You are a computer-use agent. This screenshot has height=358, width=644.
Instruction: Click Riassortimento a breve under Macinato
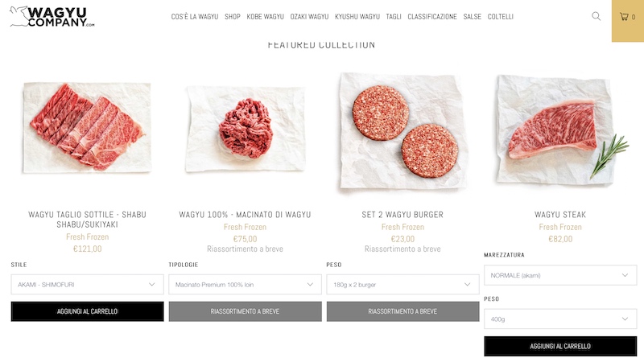tap(246, 311)
